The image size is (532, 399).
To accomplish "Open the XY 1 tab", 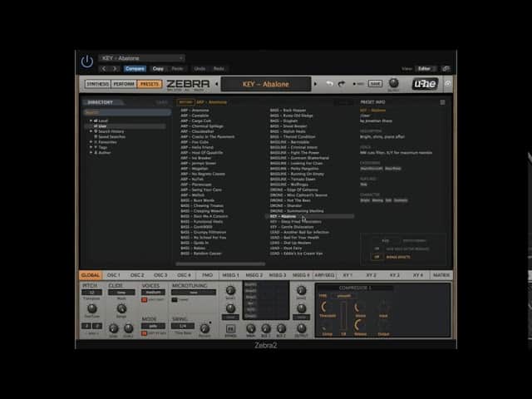I will pyautogui.click(x=347, y=275).
